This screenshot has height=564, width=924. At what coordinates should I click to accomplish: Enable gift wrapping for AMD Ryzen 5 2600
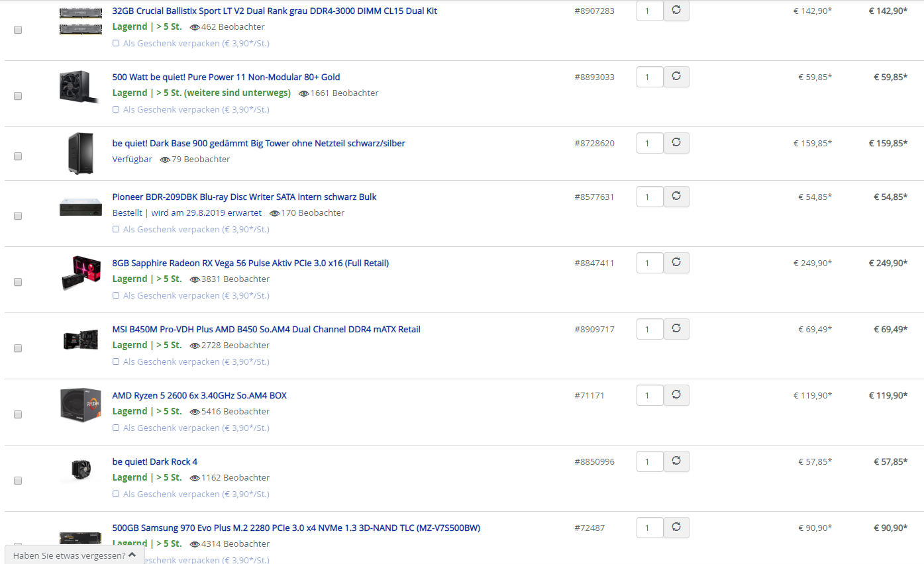[116, 428]
